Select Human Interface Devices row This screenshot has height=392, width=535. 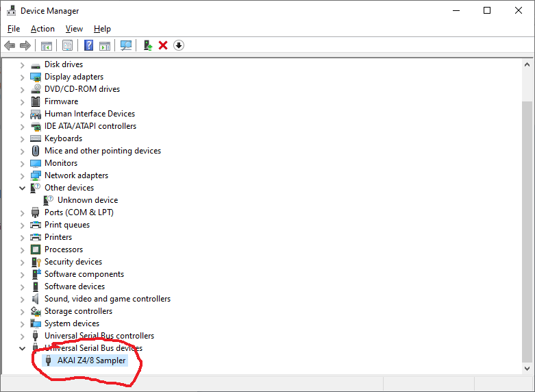(x=89, y=114)
